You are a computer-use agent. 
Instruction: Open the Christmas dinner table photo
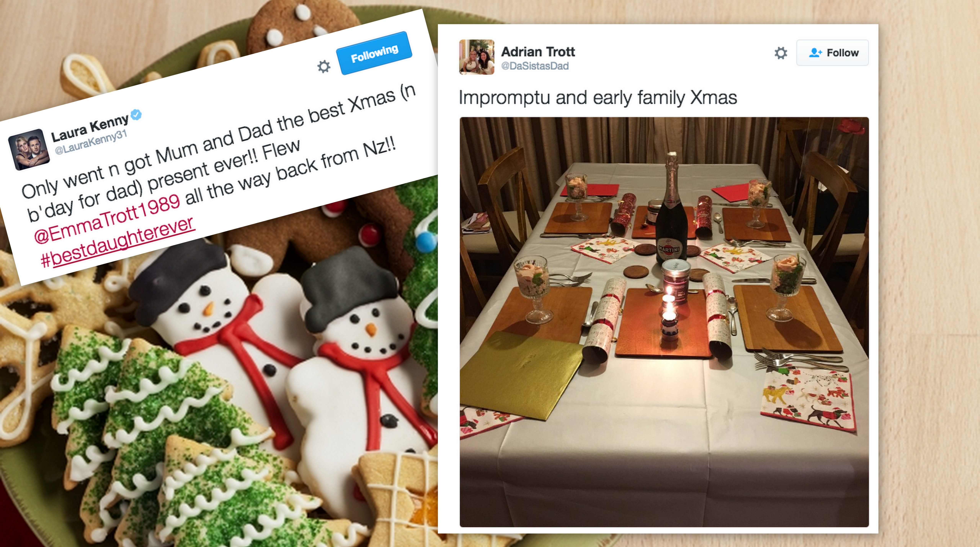664,322
